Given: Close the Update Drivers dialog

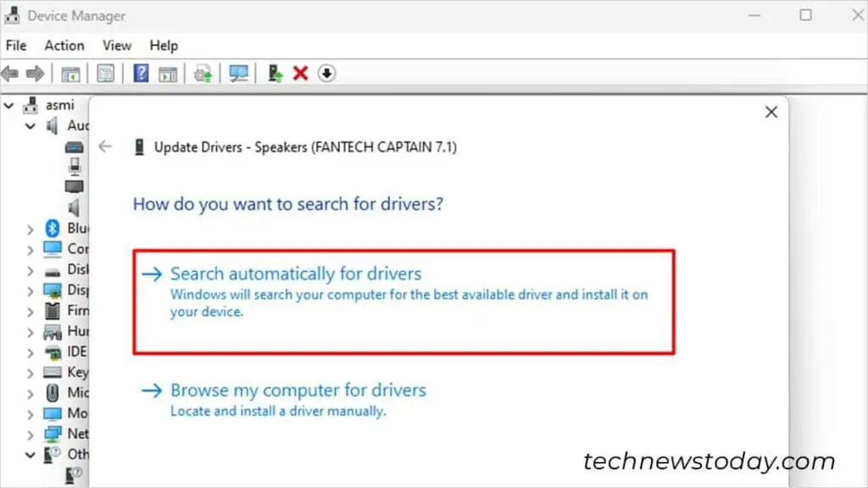Looking at the screenshot, I should click(771, 111).
